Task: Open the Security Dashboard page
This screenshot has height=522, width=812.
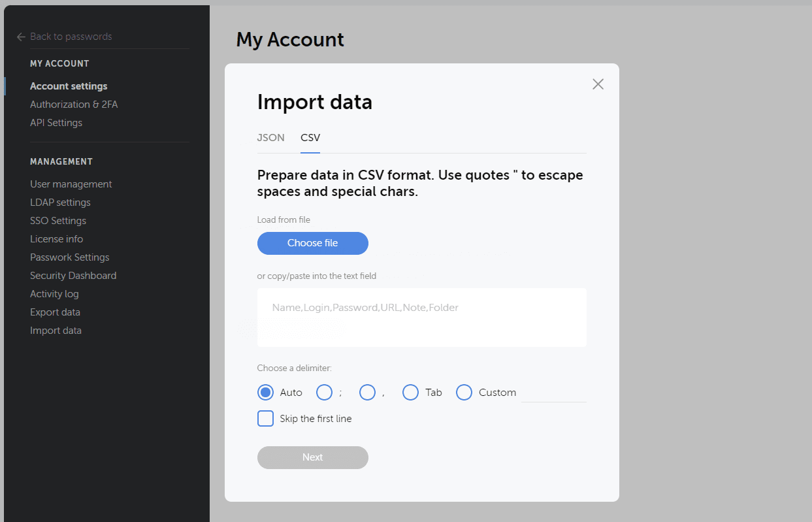Action: [x=73, y=276]
